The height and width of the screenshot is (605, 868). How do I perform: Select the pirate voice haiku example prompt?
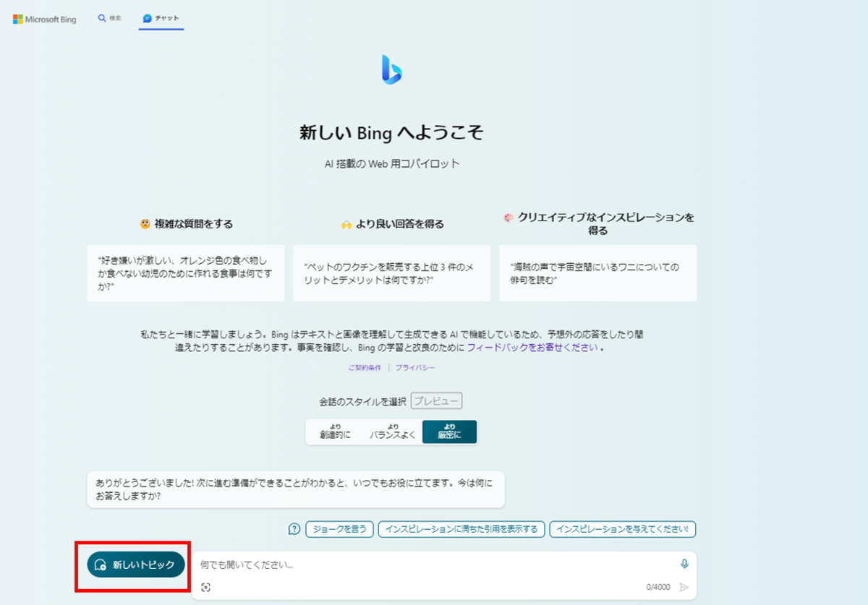coord(597,273)
